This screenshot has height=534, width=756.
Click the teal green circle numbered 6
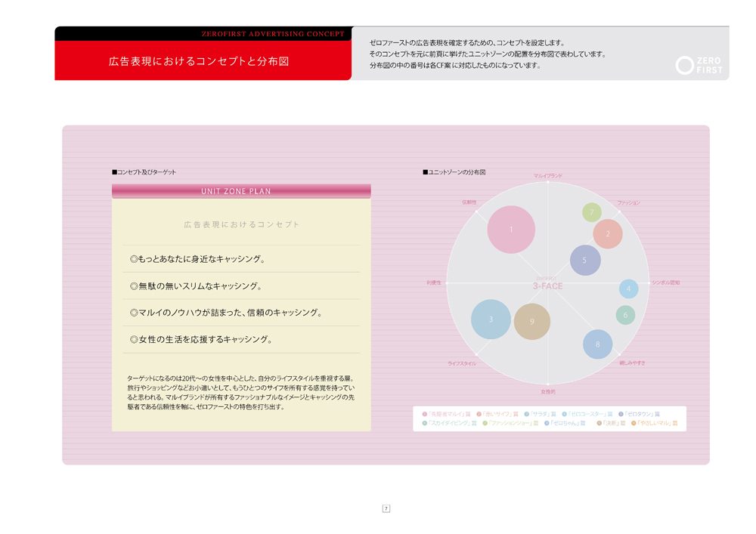click(625, 315)
